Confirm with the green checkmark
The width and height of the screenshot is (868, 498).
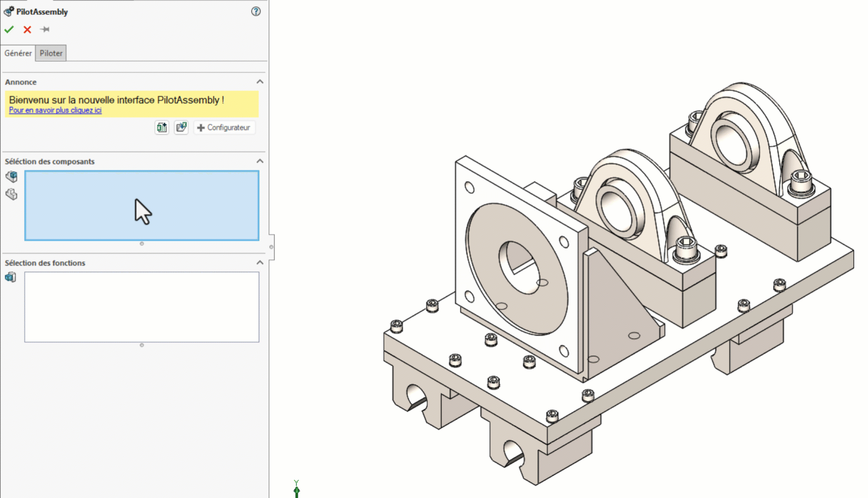[x=9, y=30]
